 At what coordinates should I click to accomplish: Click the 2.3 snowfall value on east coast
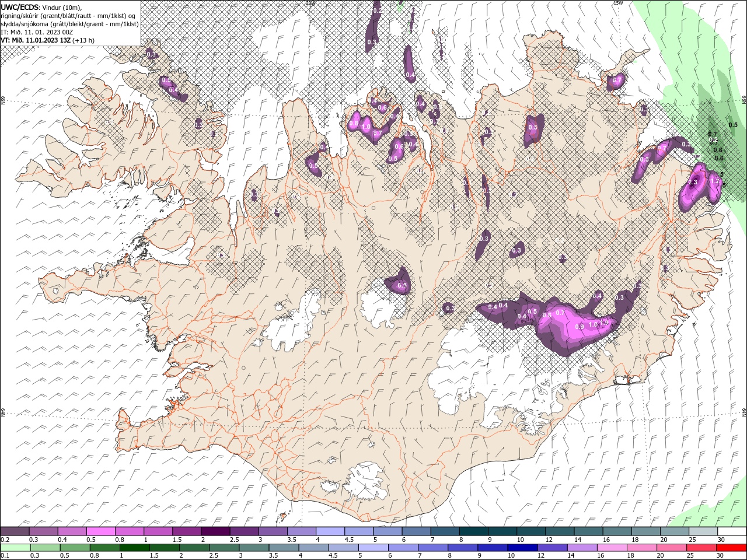coord(693,183)
